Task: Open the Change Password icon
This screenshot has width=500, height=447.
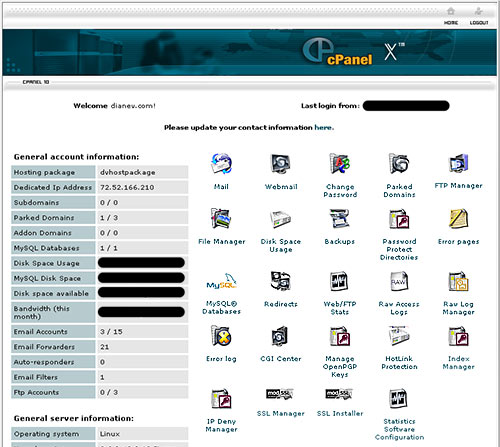Action: click(x=340, y=164)
